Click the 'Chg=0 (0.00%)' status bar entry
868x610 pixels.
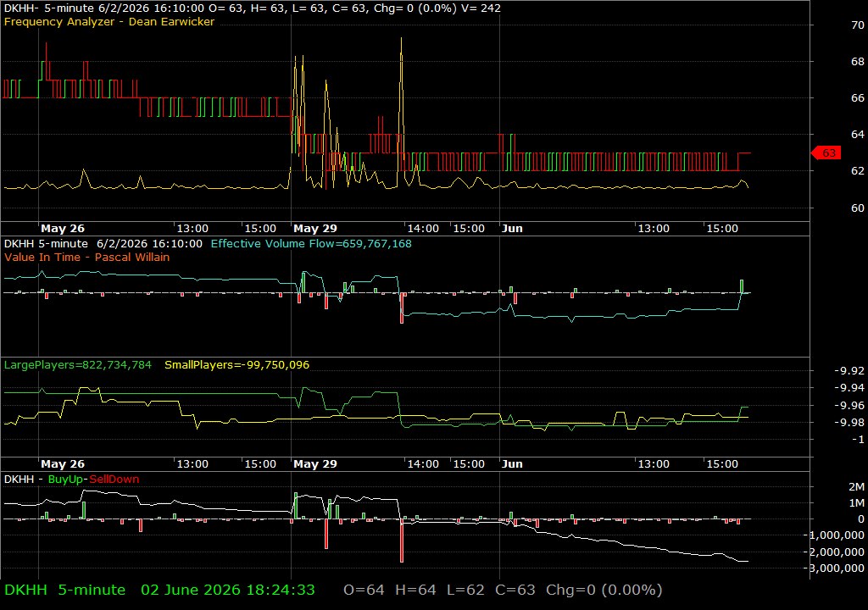(x=604, y=590)
